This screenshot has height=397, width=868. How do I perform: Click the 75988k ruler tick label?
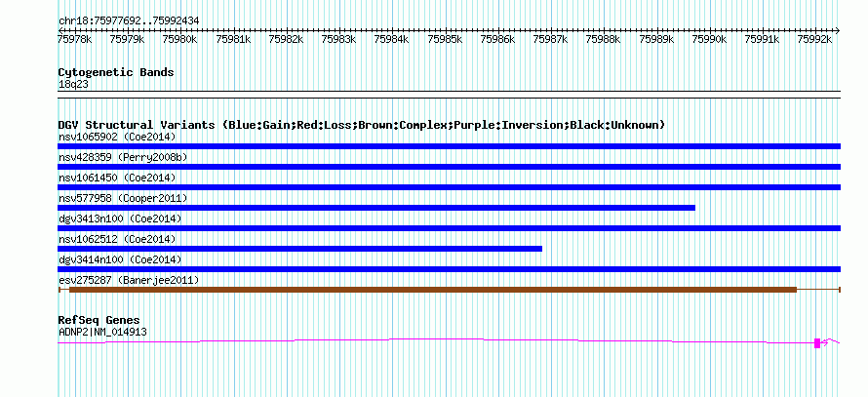coord(604,39)
